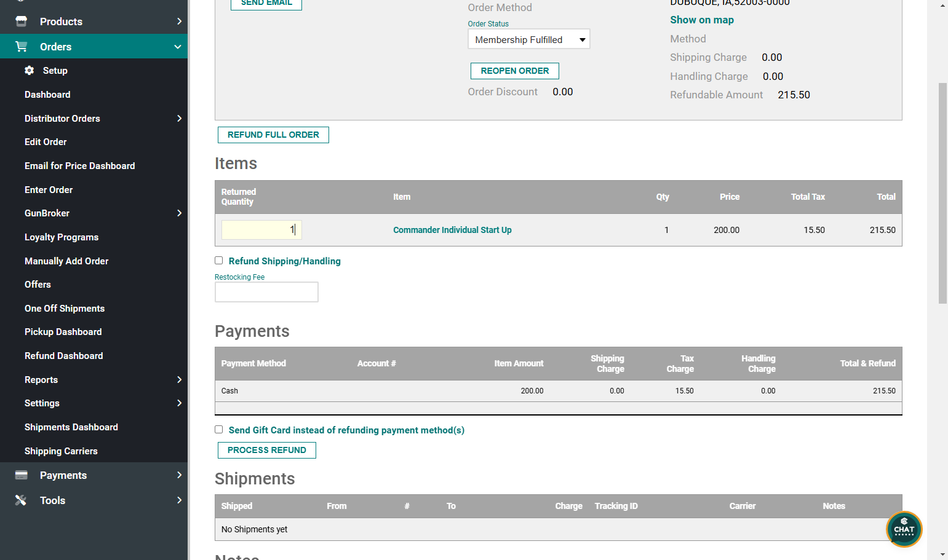948x560 pixels.
Task: Enable Refund Shipping/Handling checkbox
Action: [218, 261]
